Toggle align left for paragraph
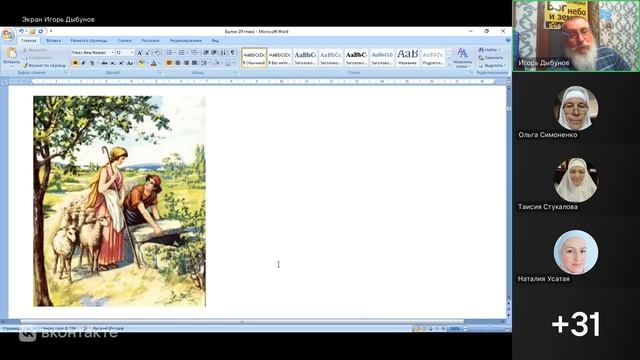 pos(169,63)
